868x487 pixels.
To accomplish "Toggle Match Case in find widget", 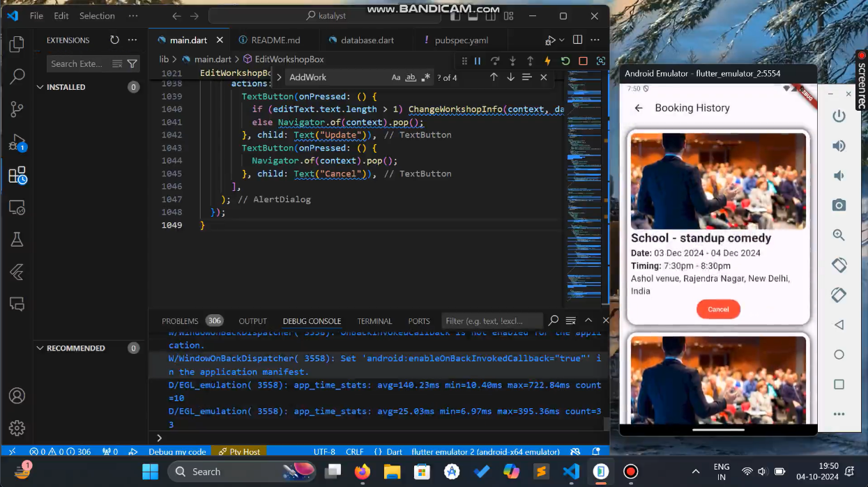I will click(x=396, y=77).
